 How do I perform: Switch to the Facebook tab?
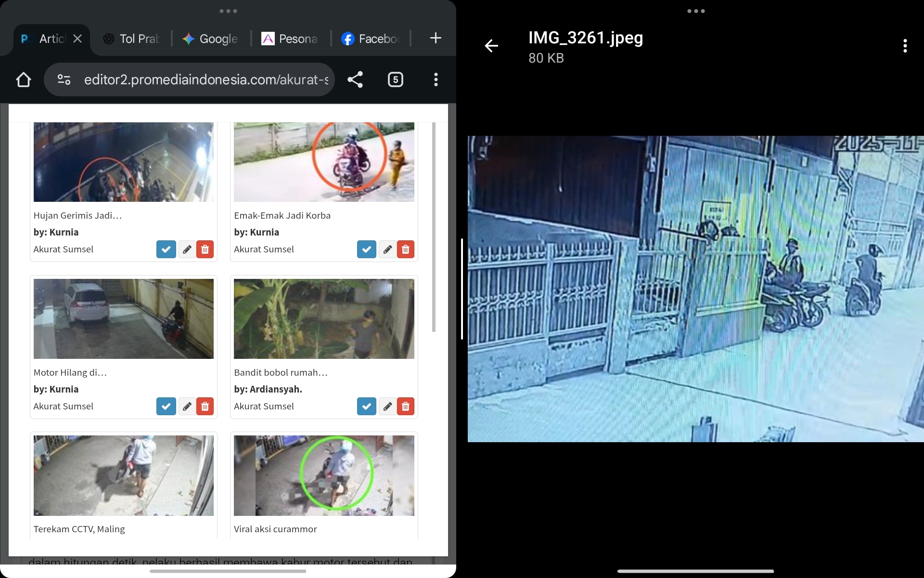pyautogui.click(x=370, y=39)
